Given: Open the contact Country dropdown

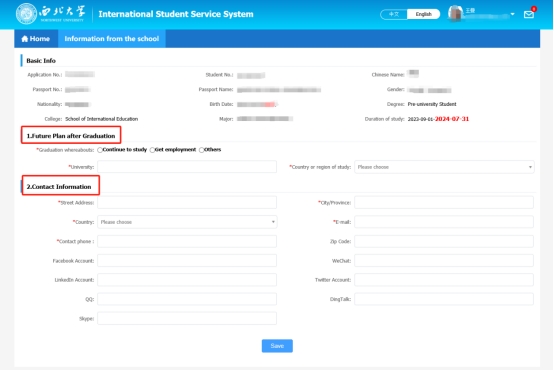Looking at the screenshot, I should tap(187, 222).
